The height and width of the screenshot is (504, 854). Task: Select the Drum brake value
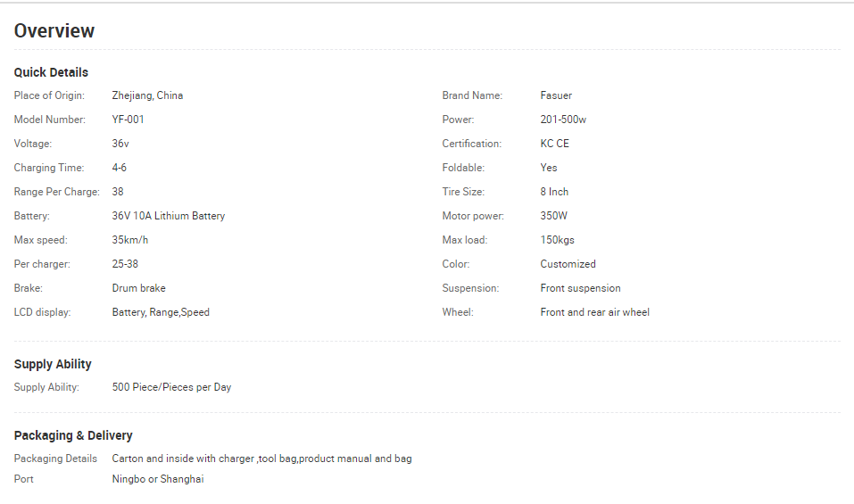click(139, 288)
